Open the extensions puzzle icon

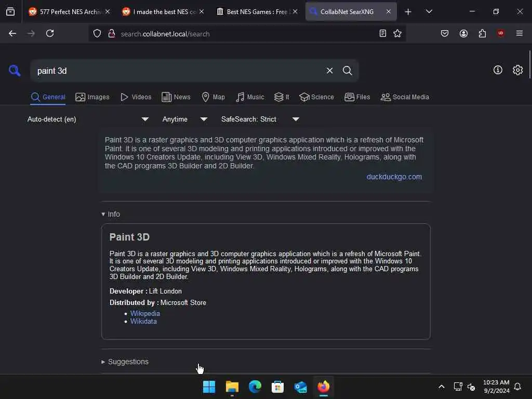point(482,33)
